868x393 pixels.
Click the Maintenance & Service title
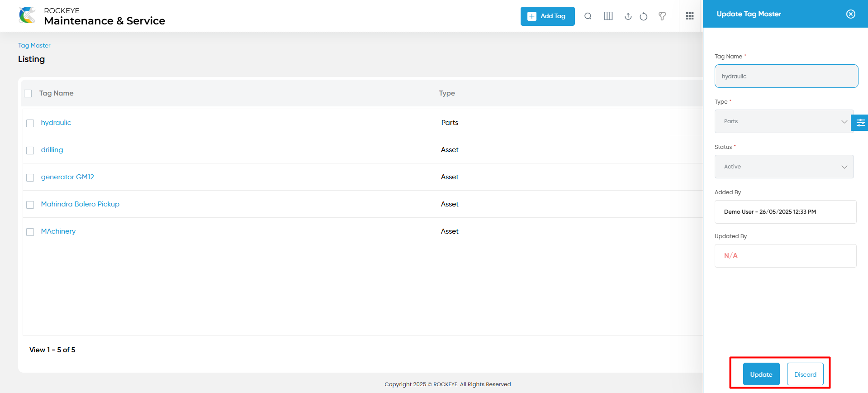[x=104, y=21]
